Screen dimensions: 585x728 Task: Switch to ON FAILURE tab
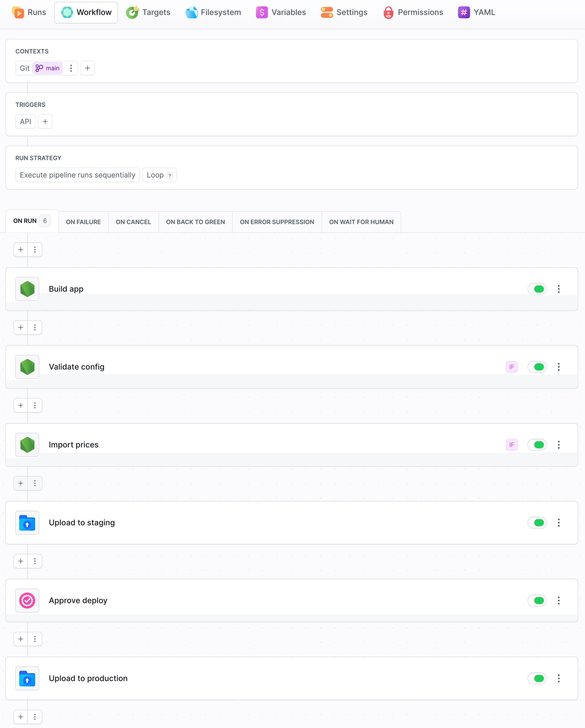83,222
